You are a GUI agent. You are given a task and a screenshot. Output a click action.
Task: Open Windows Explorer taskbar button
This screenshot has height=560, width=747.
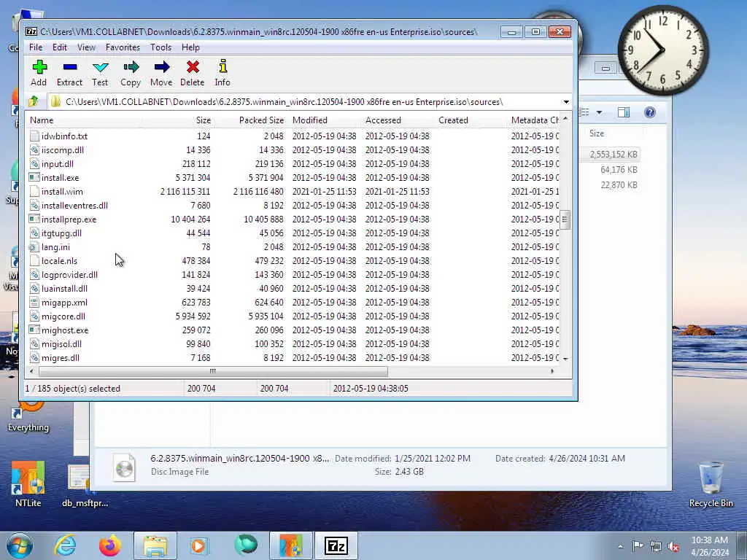click(x=155, y=545)
